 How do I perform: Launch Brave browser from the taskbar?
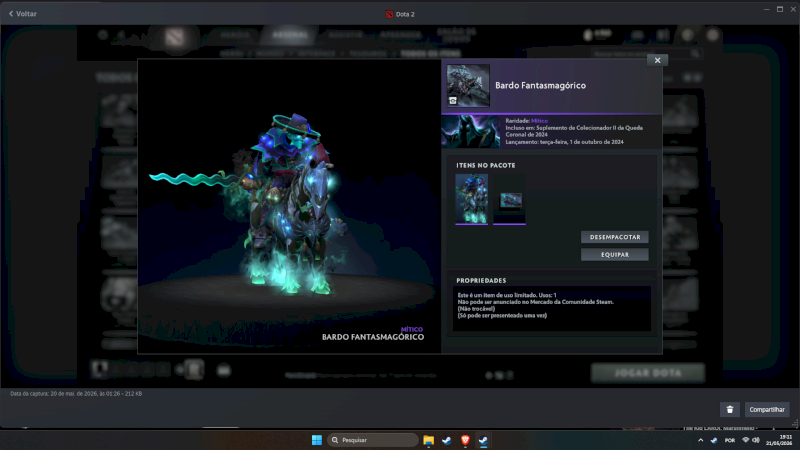465,440
